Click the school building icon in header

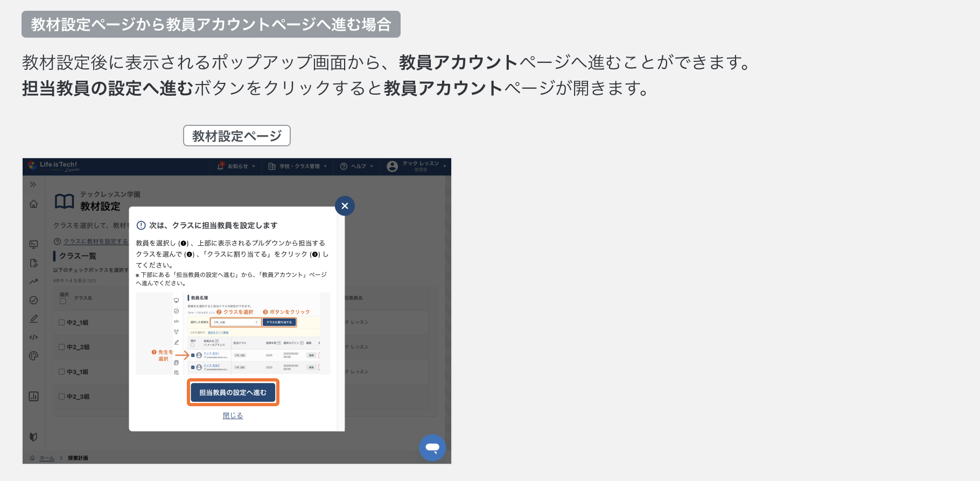pyautogui.click(x=272, y=166)
